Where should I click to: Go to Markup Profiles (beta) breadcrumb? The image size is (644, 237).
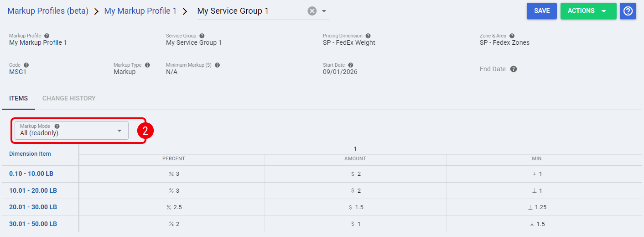click(x=48, y=11)
